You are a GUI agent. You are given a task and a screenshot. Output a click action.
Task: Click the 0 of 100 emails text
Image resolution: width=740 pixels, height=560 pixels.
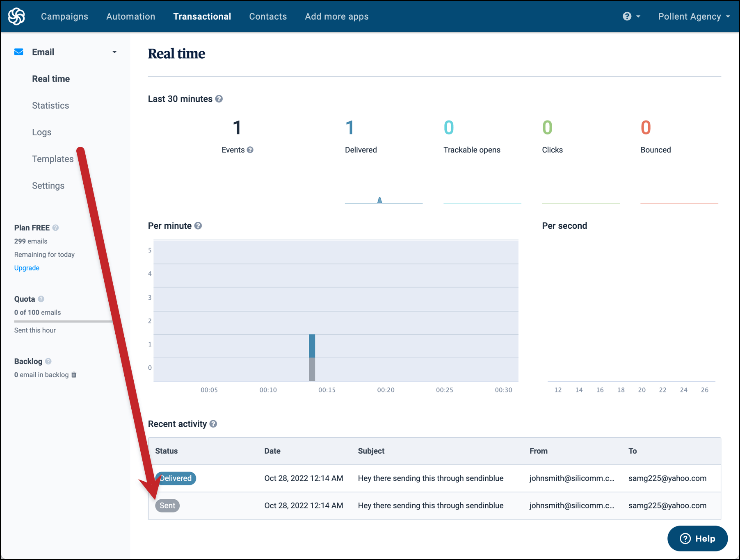[37, 312]
